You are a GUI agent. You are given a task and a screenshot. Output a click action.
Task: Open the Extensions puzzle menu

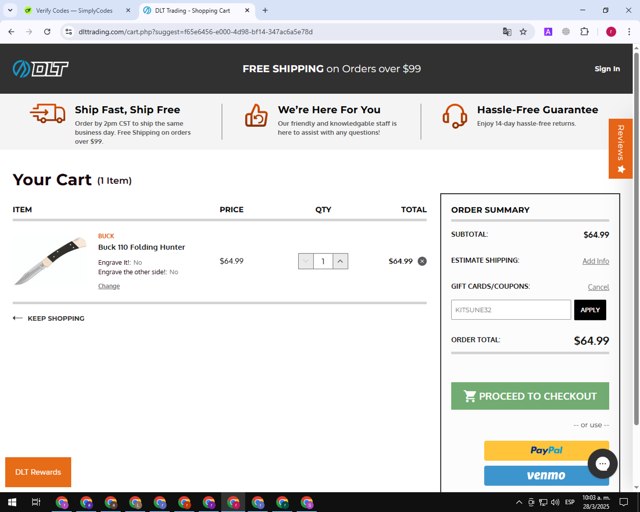click(584, 32)
